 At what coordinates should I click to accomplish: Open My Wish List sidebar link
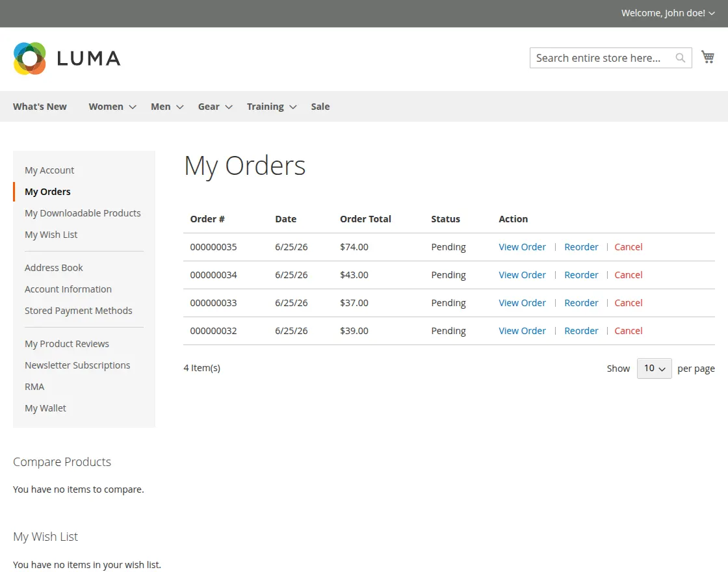click(x=51, y=235)
